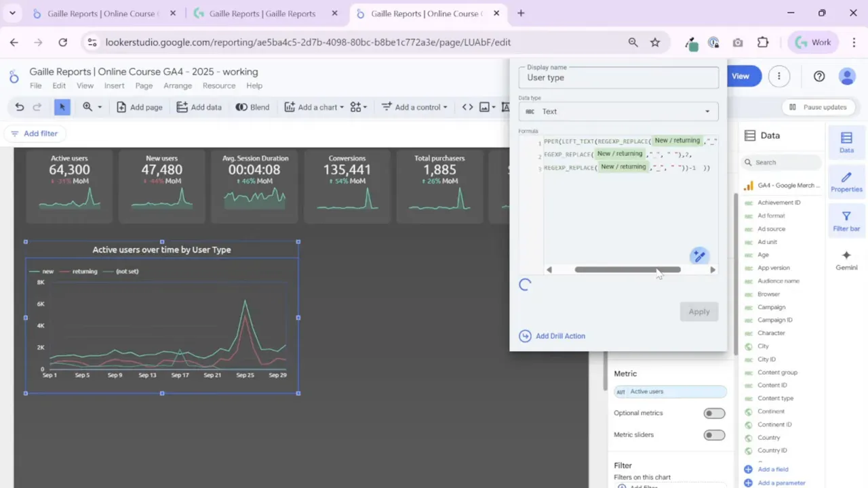Select the Zoom tool in the toolbar

point(87,106)
